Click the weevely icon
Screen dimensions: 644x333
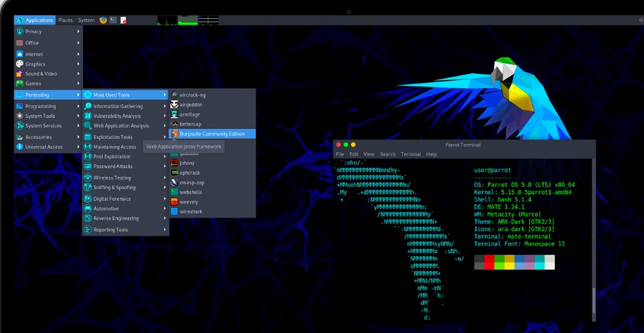(x=174, y=202)
